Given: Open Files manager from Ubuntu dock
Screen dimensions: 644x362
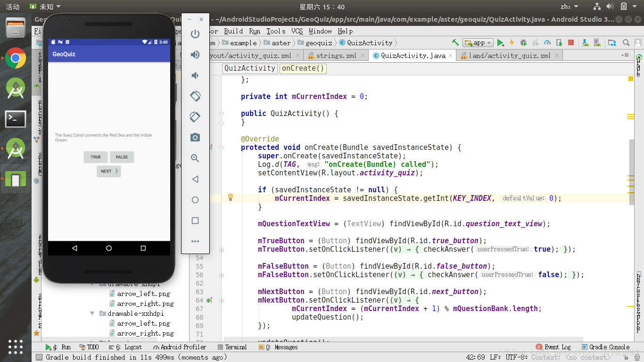Looking at the screenshot, I should point(16,28).
